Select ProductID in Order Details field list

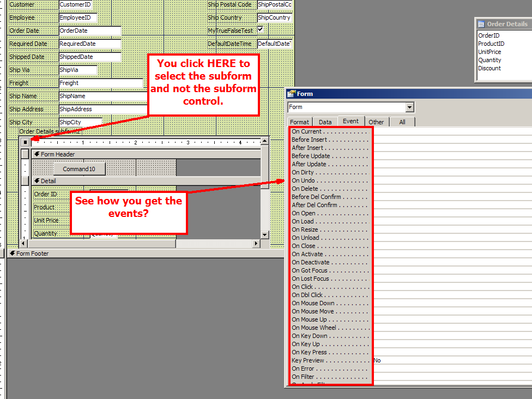[491, 44]
